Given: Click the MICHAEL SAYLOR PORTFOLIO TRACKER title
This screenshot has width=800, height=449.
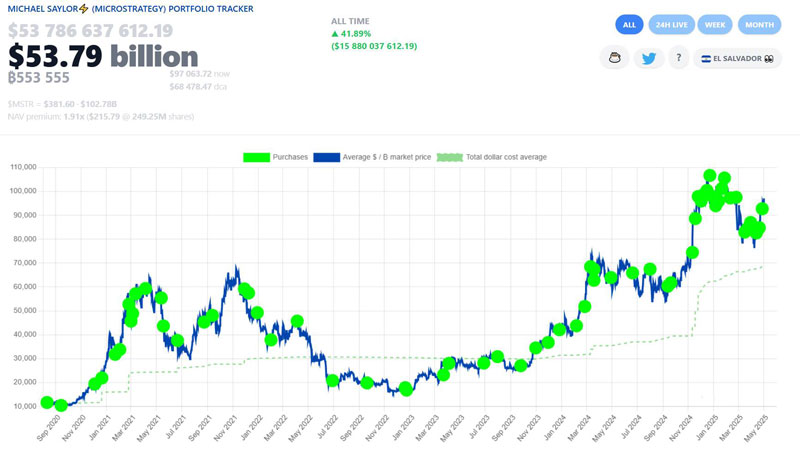Looking at the screenshot, I should [x=131, y=9].
